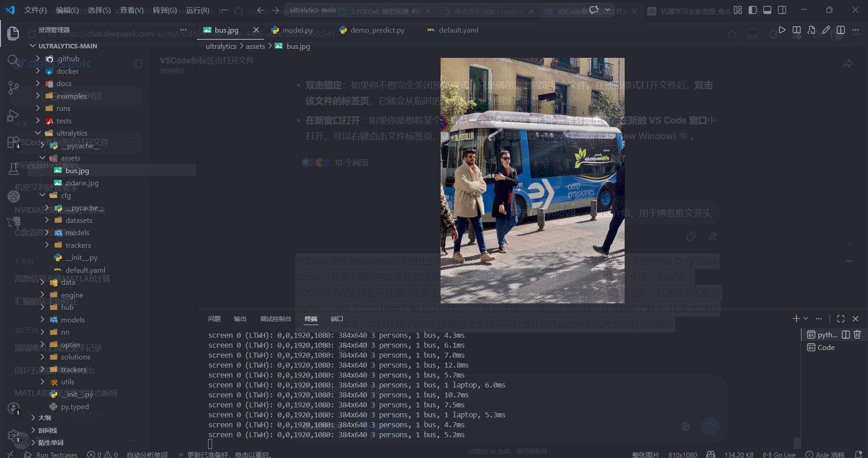The height and width of the screenshot is (458, 868).
Task: Open the Search view in activity bar
Action: 13,60
